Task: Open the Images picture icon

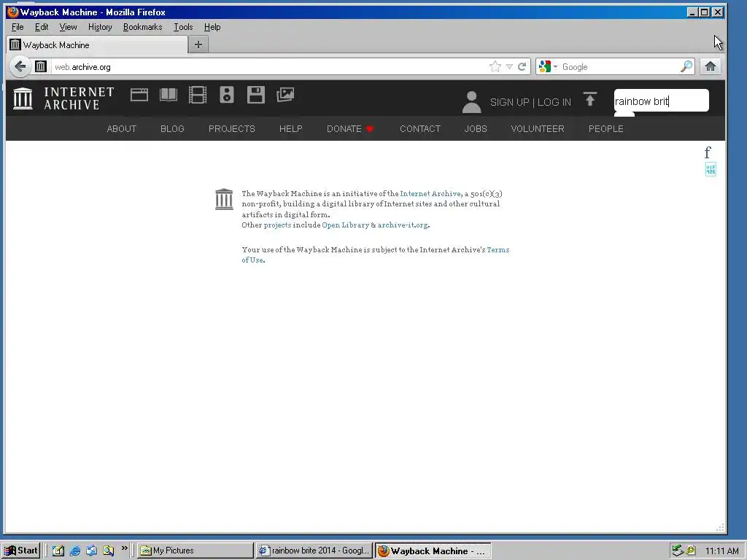Action: (x=285, y=95)
